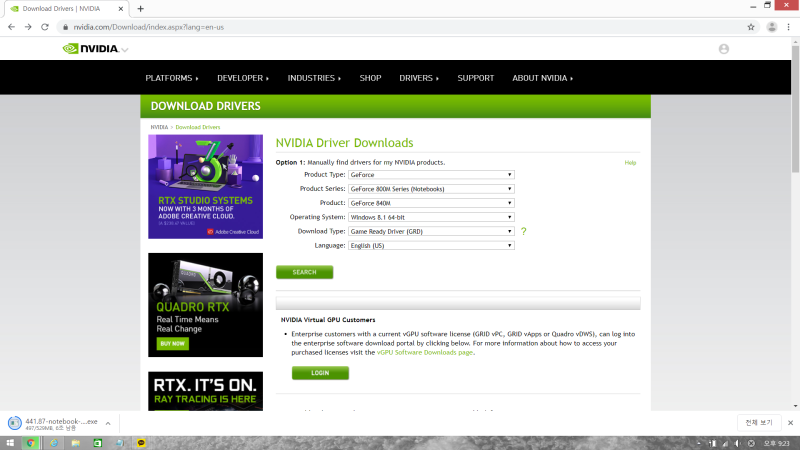The height and width of the screenshot is (450, 800).
Task: Open the NVIDIA account user icon
Action: tap(723, 49)
